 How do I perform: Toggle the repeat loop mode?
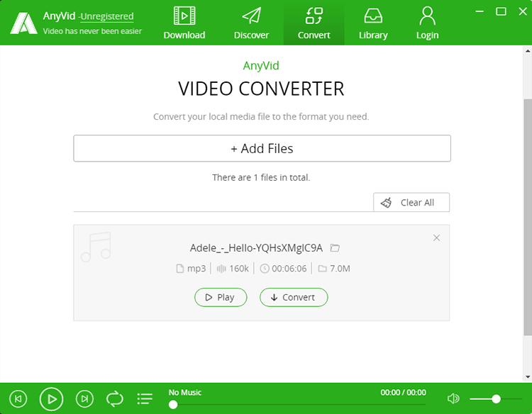(x=115, y=398)
